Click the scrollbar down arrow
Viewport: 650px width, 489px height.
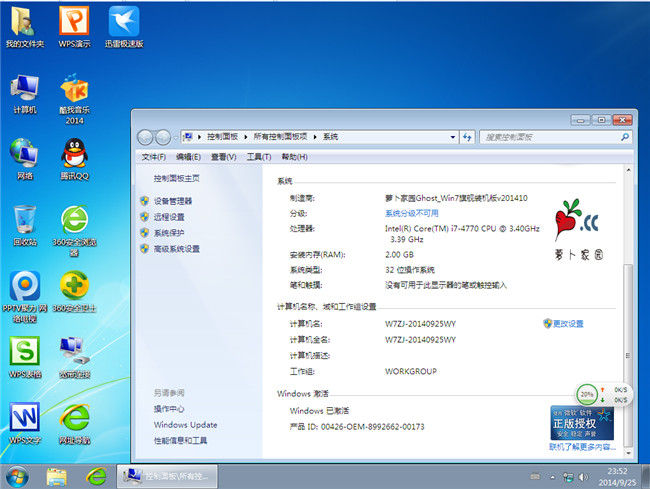(628, 453)
